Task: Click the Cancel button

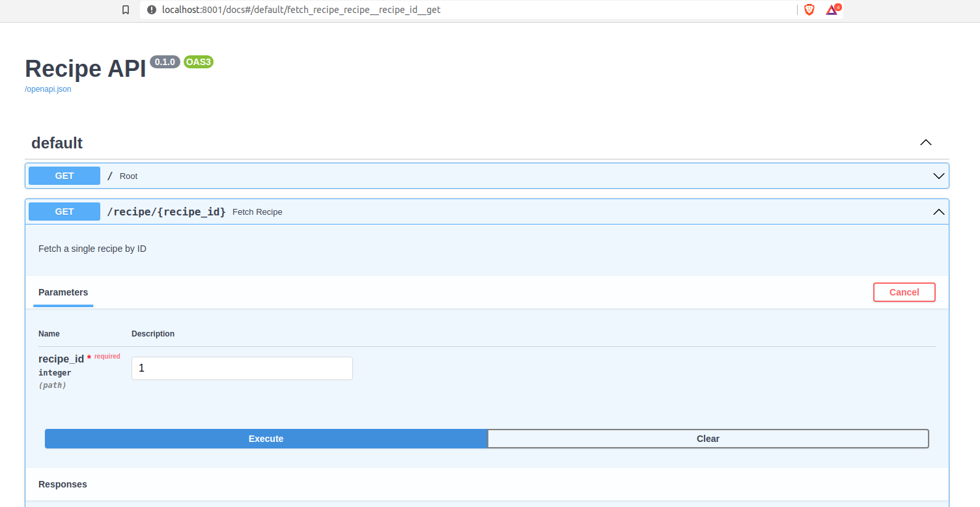Action: click(x=904, y=292)
